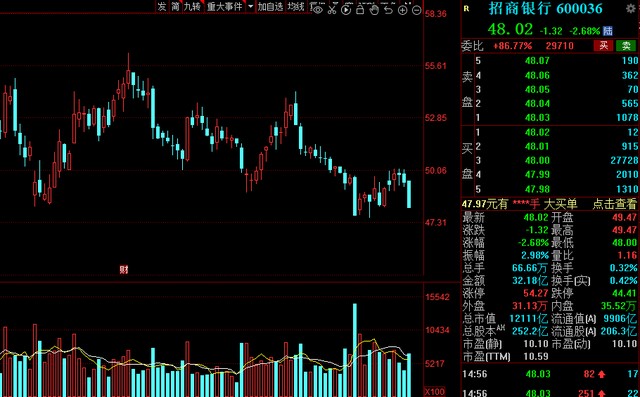Screen dimensions: 640x397
Task: Select sell level 2 price 48.04
Action: coord(537,103)
